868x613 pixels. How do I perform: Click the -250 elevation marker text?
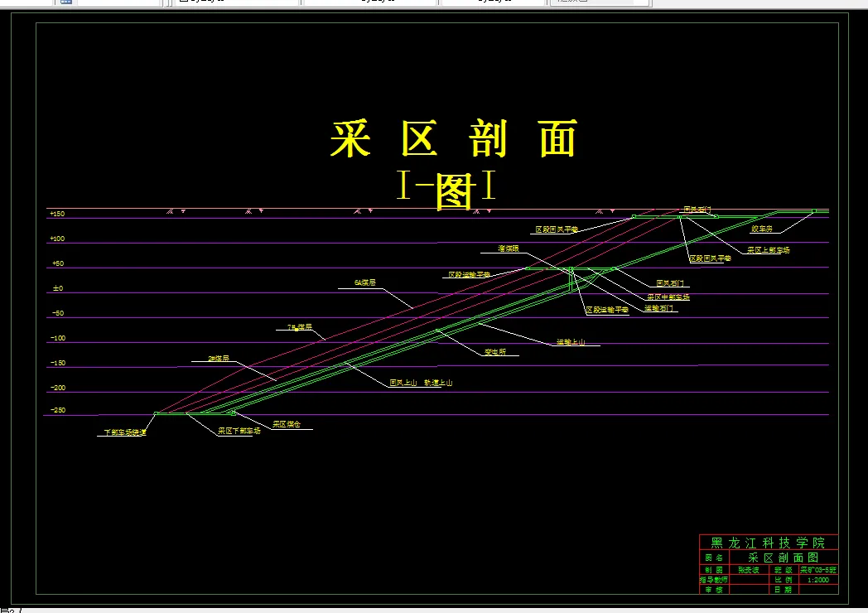click(60, 408)
